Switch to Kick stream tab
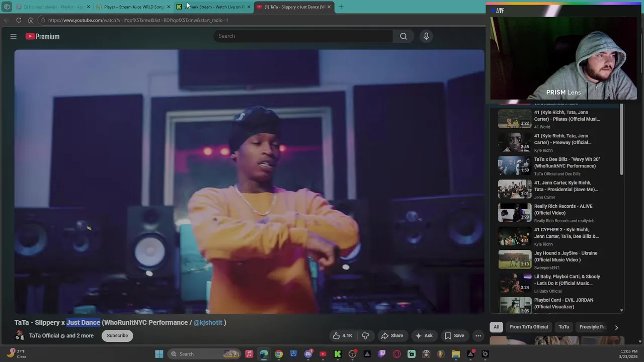This screenshot has height=362, width=644. coord(214,7)
